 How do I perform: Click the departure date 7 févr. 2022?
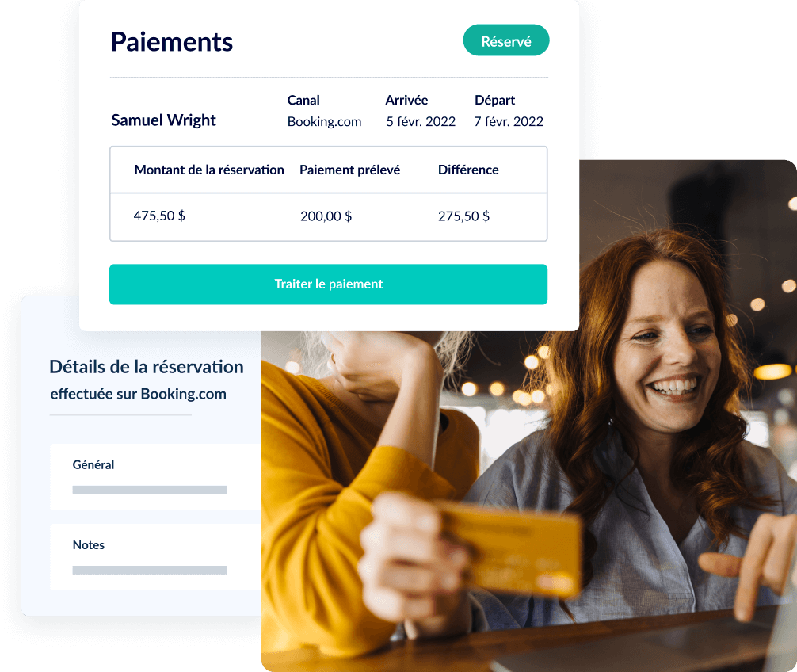click(x=509, y=121)
